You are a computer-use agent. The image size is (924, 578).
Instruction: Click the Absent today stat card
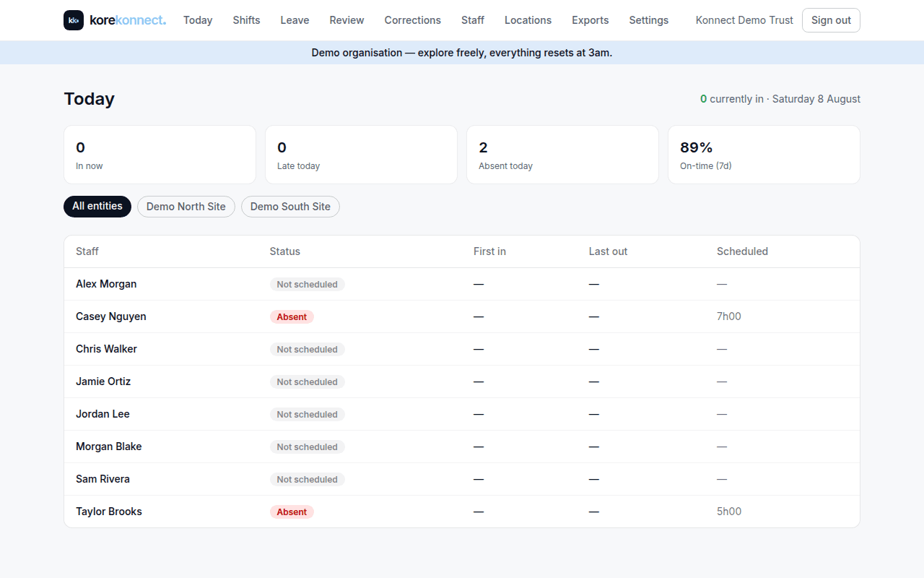tap(562, 155)
